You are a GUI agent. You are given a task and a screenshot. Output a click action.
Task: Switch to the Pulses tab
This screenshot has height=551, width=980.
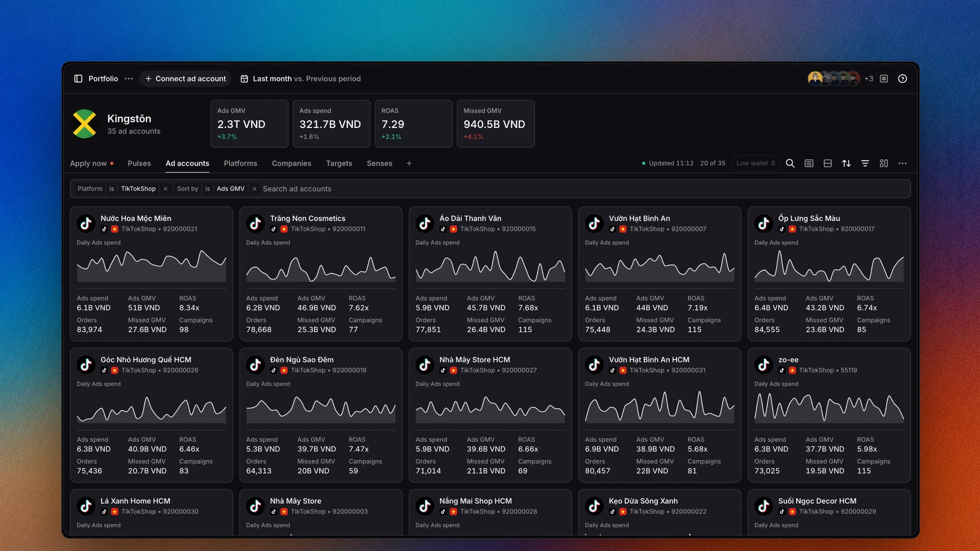[139, 163]
